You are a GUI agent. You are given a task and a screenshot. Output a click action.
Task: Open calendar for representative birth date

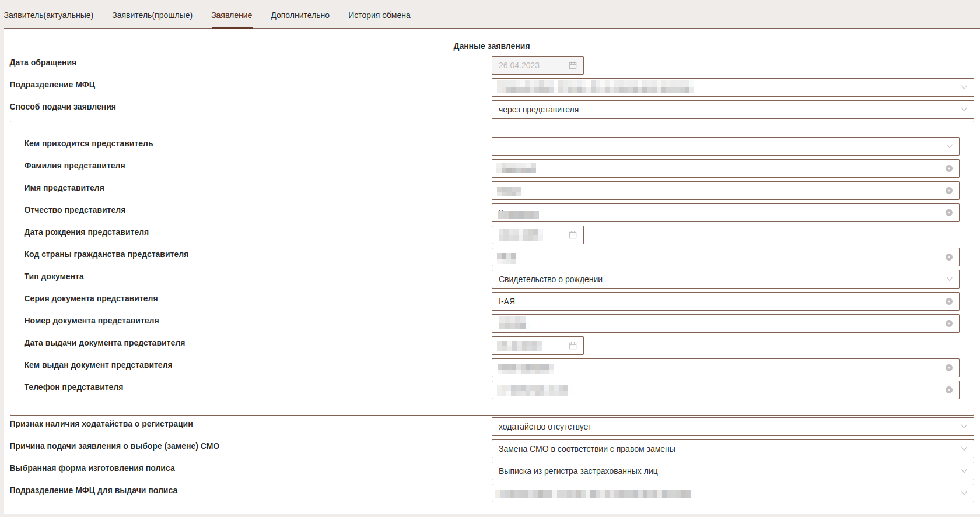[x=572, y=235]
